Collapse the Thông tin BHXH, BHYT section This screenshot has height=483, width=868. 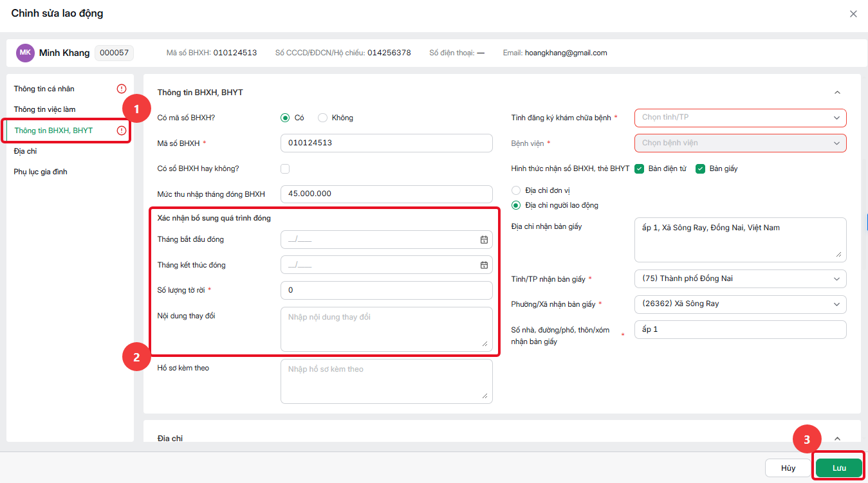837,93
